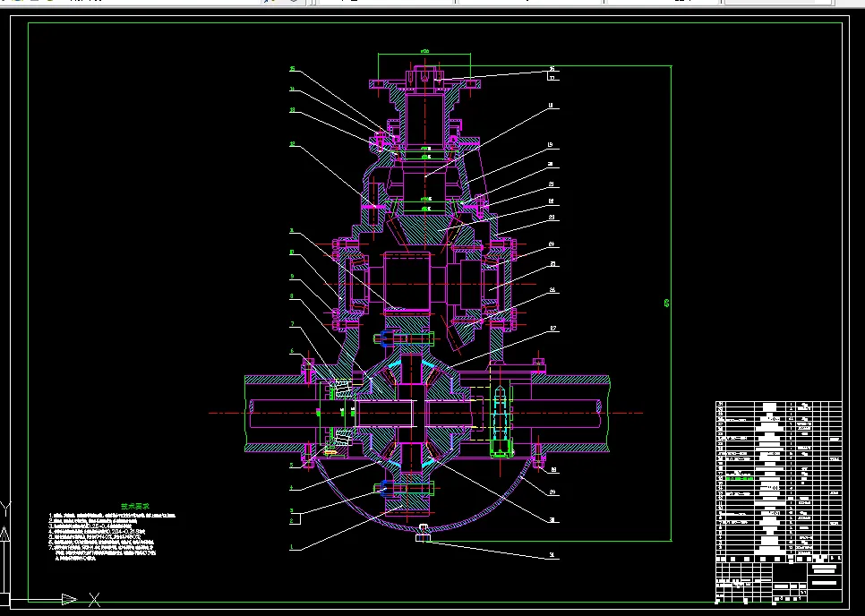865x616 pixels.
Task: Select part balloon number 7
Action: click(x=292, y=324)
